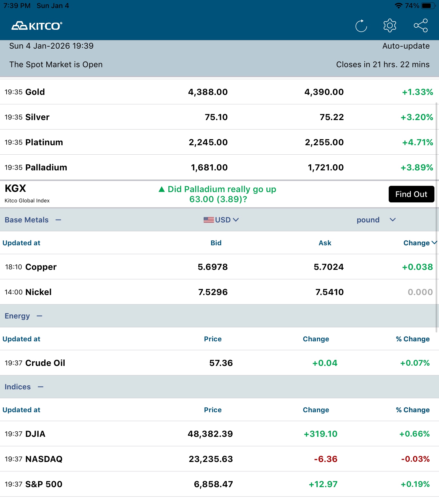The width and height of the screenshot is (439, 504).
Task: Tap the Auto-update label
Action: (x=406, y=46)
